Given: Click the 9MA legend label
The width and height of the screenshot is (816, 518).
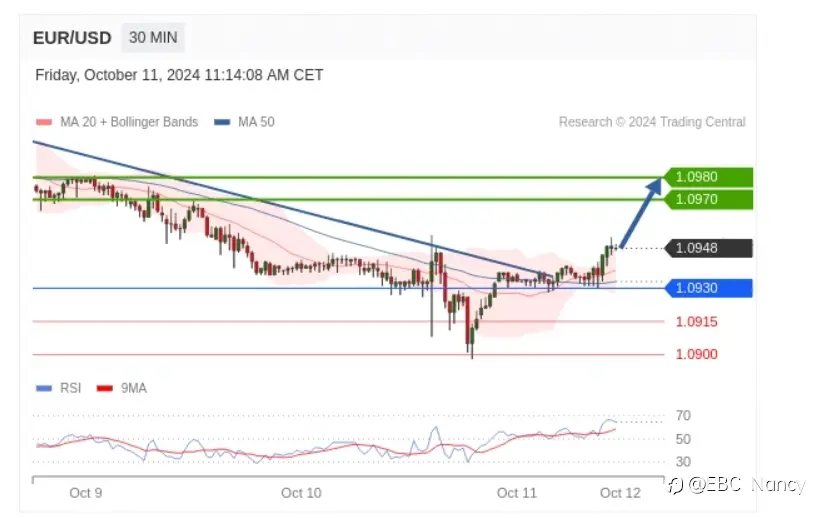Looking at the screenshot, I should pyautogui.click(x=134, y=388).
